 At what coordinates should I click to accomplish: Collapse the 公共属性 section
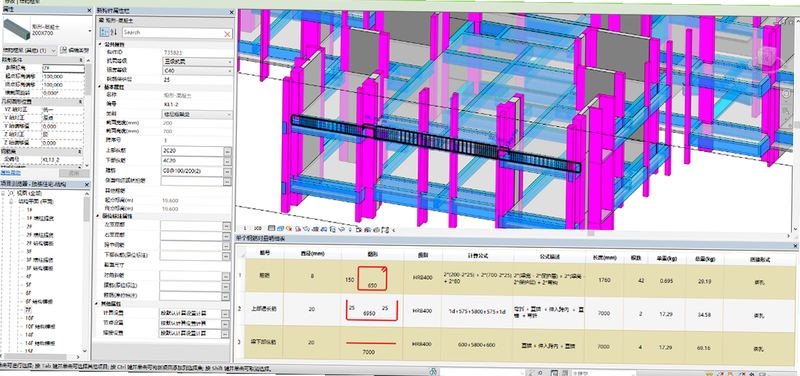click(x=99, y=44)
